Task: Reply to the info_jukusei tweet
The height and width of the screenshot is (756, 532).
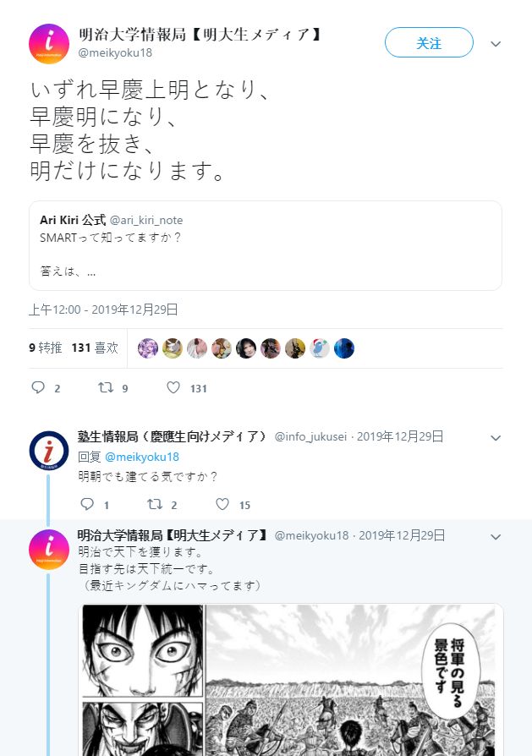Action: click(87, 504)
